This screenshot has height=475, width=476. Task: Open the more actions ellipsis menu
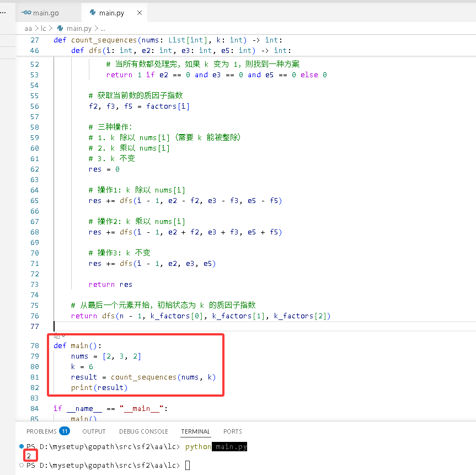(3, 13)
